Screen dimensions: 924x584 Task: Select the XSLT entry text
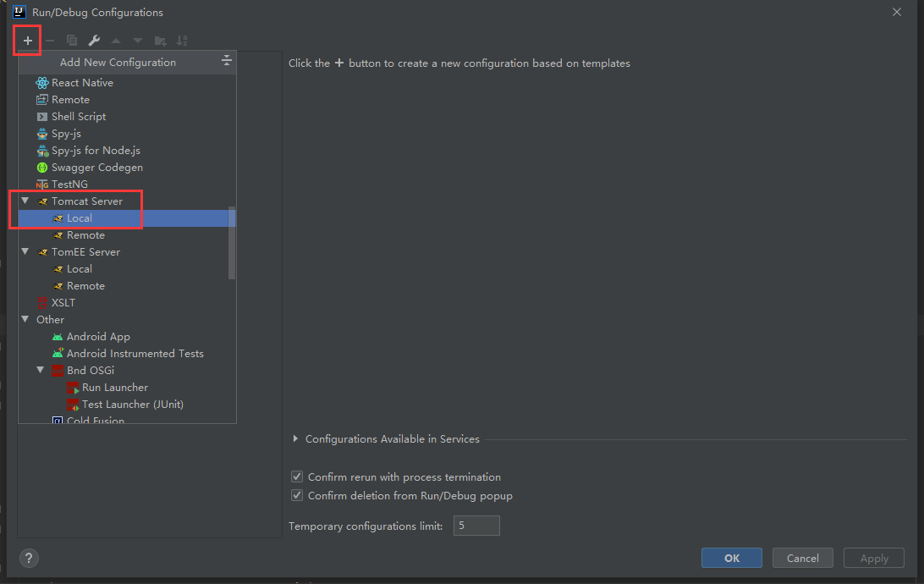click(x=63, y=303)
